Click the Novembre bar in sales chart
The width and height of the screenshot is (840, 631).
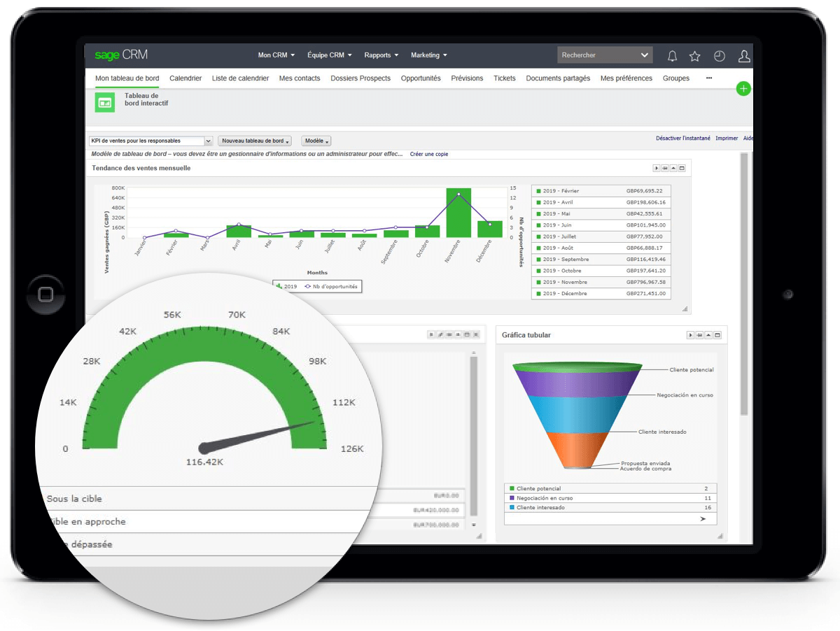coord(458,213)
